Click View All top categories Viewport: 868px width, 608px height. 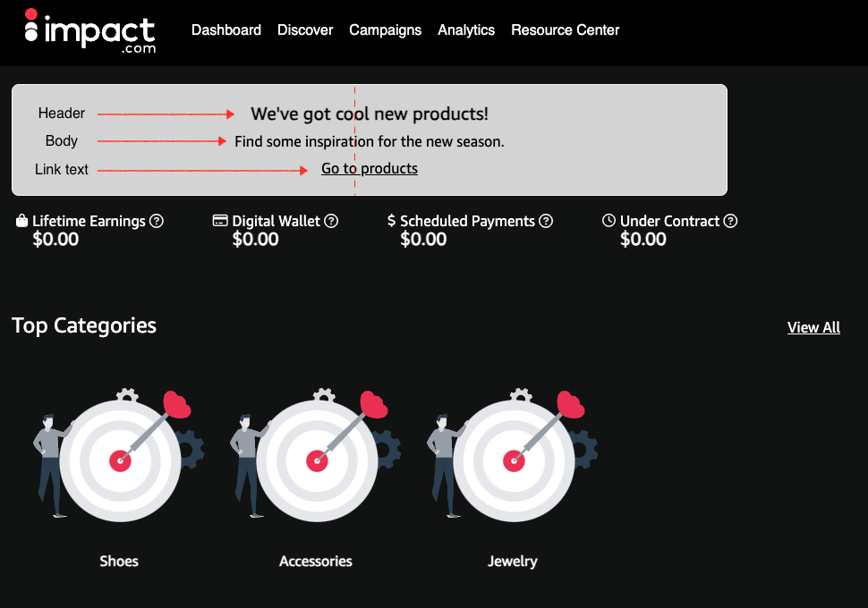click(x=813, y=327)
